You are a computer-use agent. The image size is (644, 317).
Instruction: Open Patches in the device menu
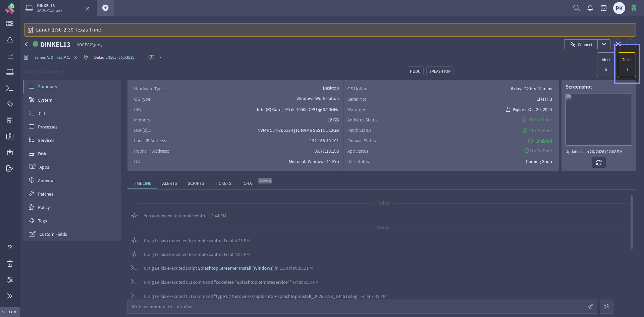click(x=46, y=194)
